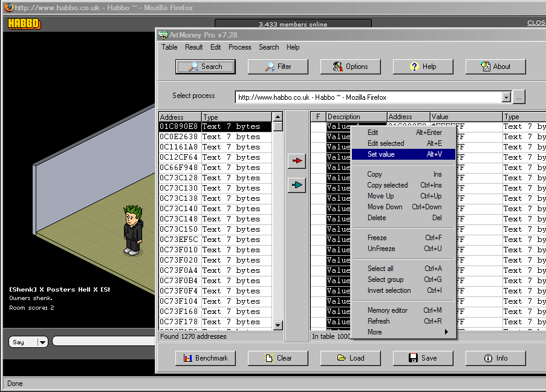Click the green-haired Habbo avatar
Screen dimensions: 546x392
tap(134, 230)
